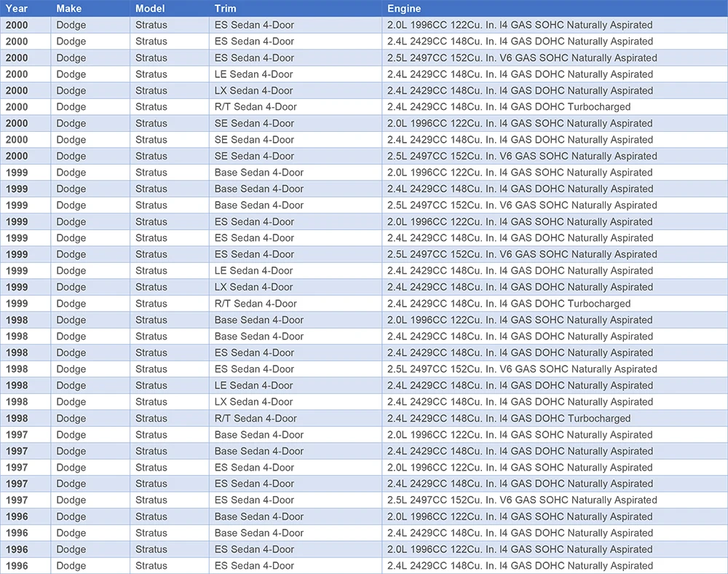Click 2.4L engine cell for 1999 ES Sedan
The width and height of the screenshot is (728, 574).
555,237
